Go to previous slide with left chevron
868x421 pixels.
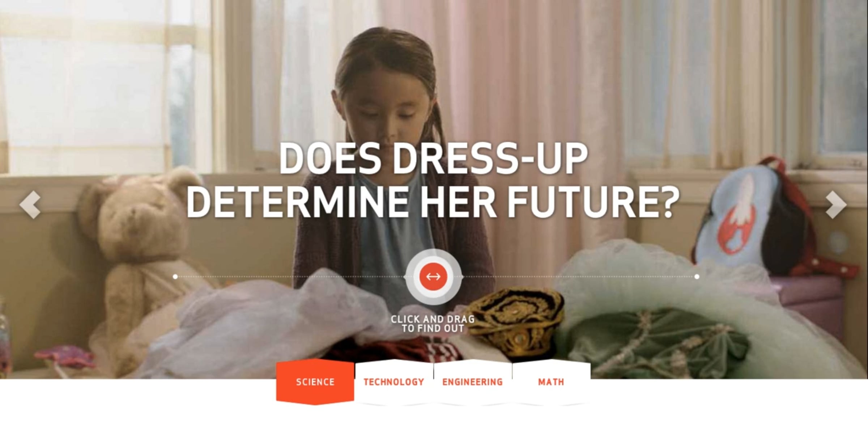click(x=30, y=205)
